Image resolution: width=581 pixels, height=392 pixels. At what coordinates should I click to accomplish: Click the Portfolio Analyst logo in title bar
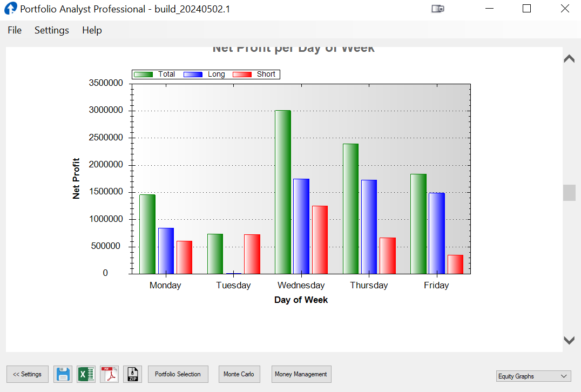[x=11, y=9]
